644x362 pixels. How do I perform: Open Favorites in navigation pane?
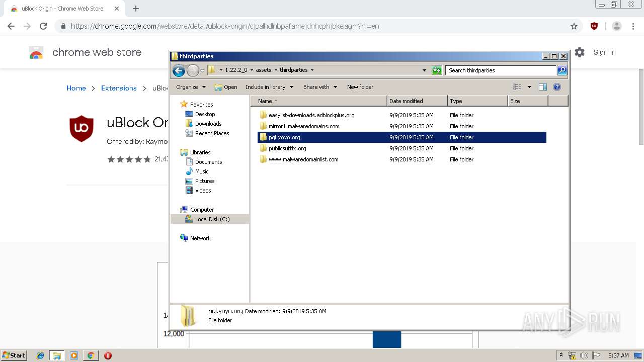(201, 105)
